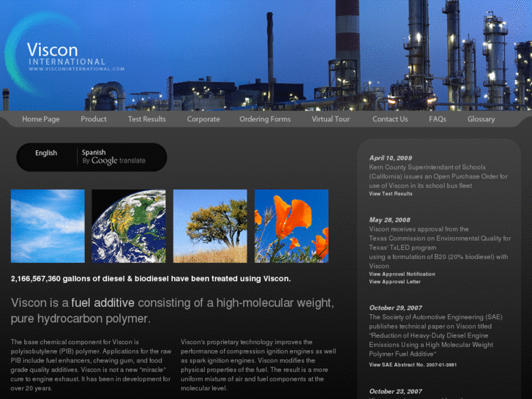Screen dimensions: 532x399
Task: Click the Kern County Superintendant news text
Action: coord(438,176)
